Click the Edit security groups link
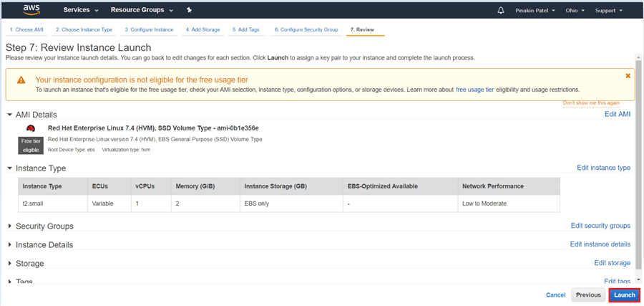 pos(600,226)
